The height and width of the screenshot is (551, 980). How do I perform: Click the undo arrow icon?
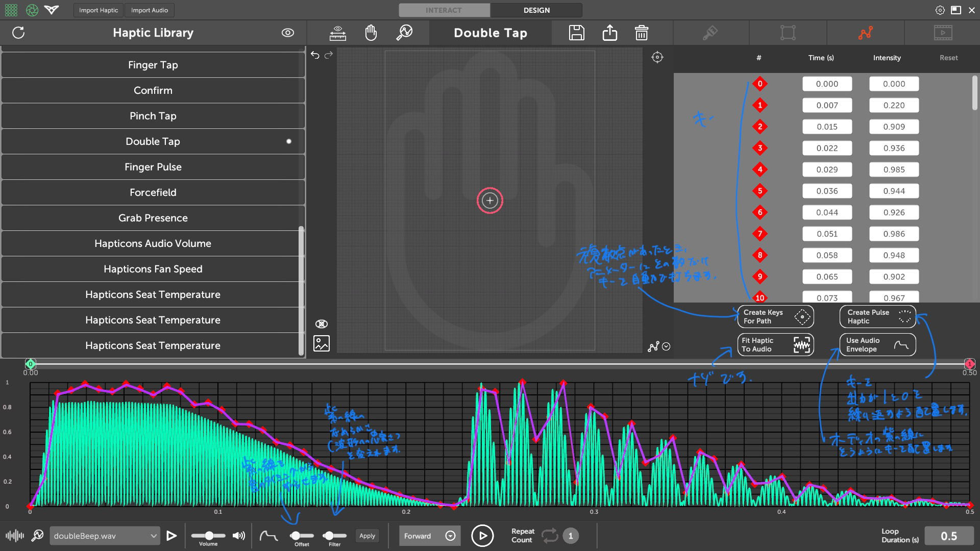click(x=315, y=55)
